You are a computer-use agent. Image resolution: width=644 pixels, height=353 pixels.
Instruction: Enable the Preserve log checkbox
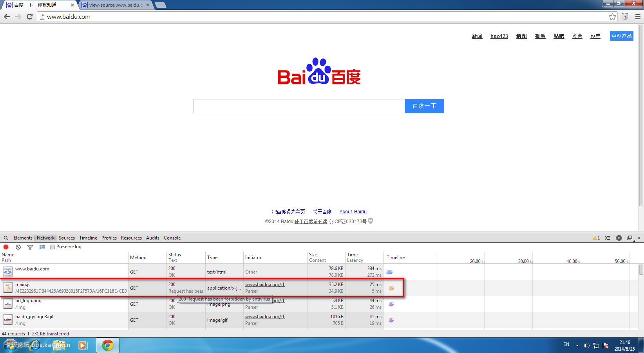click(x=52, y=247)
